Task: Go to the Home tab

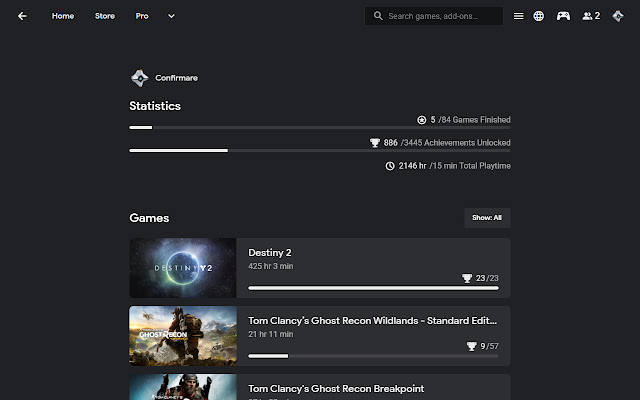Action: [x=62, y=16]
